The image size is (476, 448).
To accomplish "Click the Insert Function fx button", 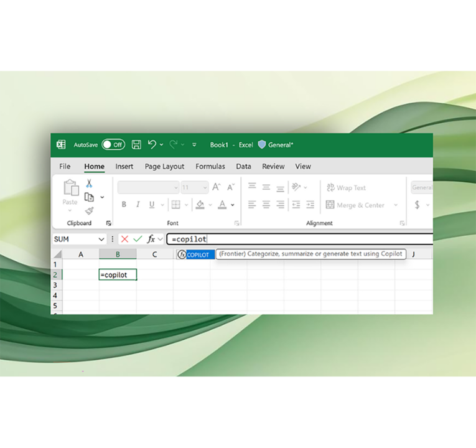I will point(151,239).
